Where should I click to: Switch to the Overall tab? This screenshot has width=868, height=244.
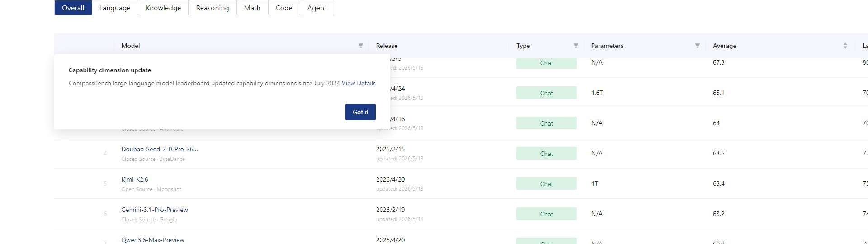pos(73,8)
